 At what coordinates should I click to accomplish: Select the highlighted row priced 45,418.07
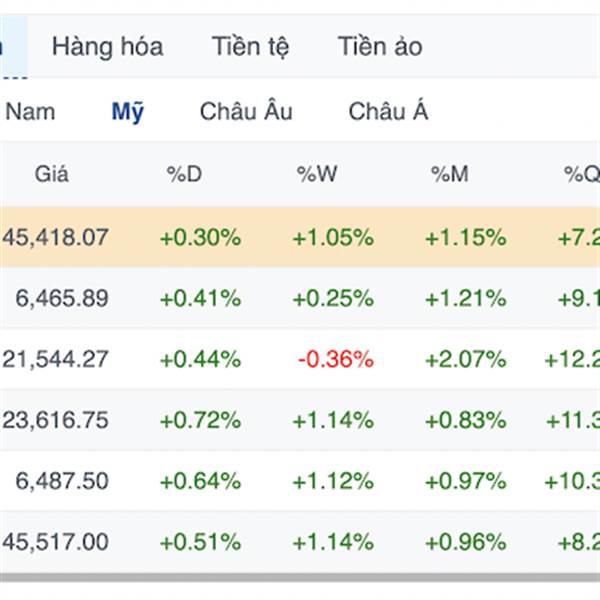pos(300,237)
